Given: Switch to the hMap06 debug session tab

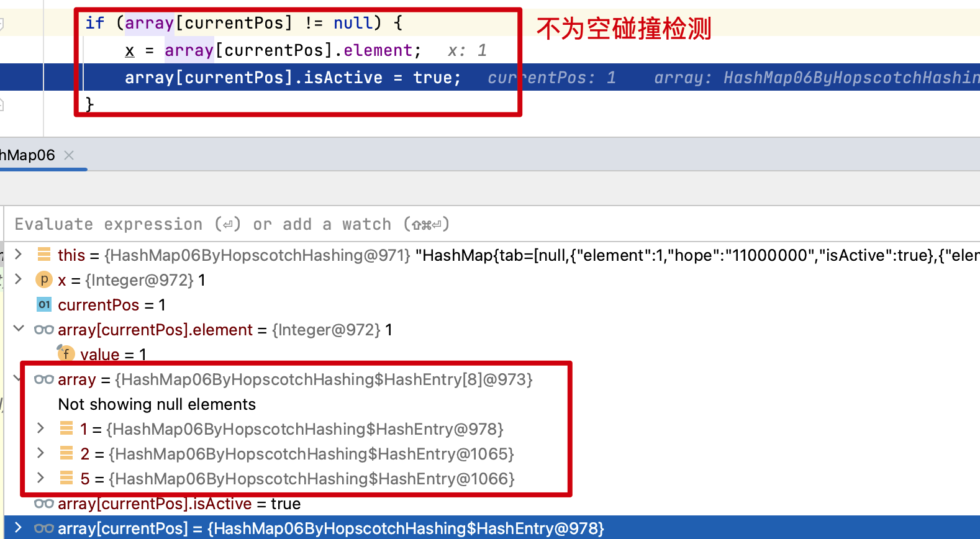Looking at the screenshot, I should pos(28,155).
